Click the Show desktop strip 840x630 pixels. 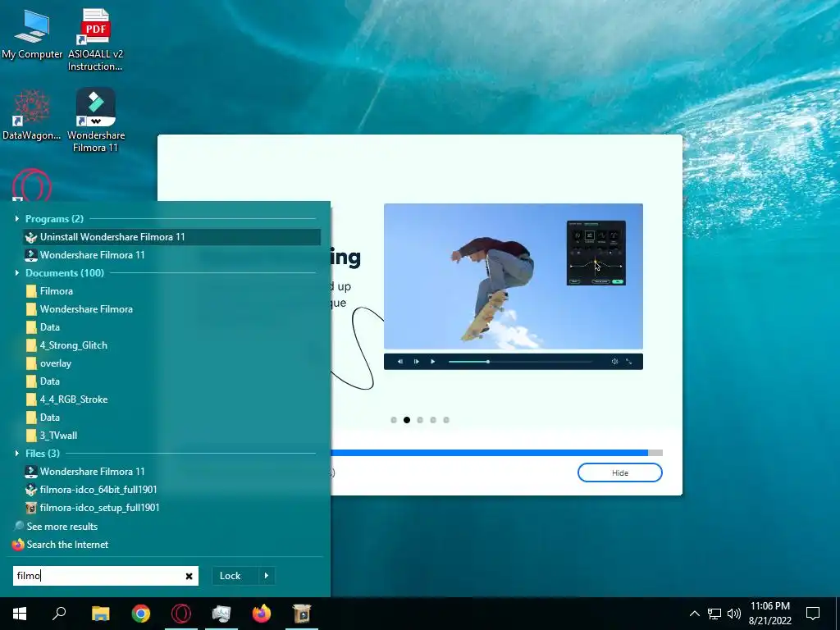(x=838, y=614)
